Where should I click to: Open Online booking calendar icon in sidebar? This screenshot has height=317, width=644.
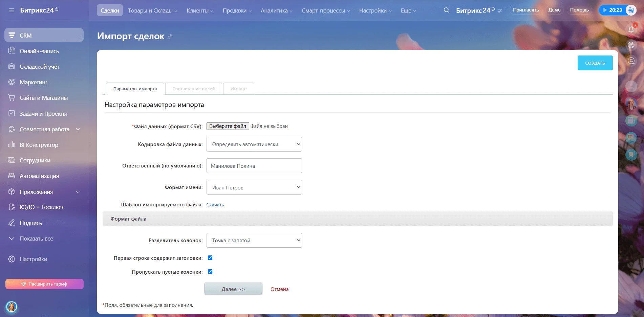[x=12, y=51]
